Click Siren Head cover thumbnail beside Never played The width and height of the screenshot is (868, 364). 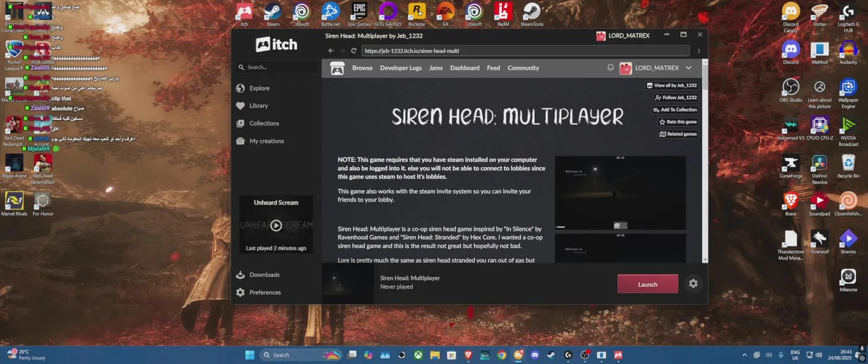[x=348, y=284]
